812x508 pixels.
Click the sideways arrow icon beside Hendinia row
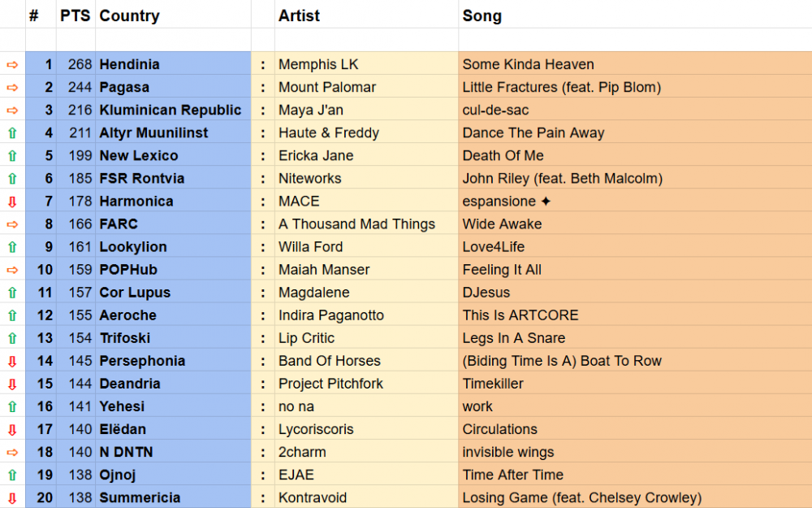[x=12, y=64]
